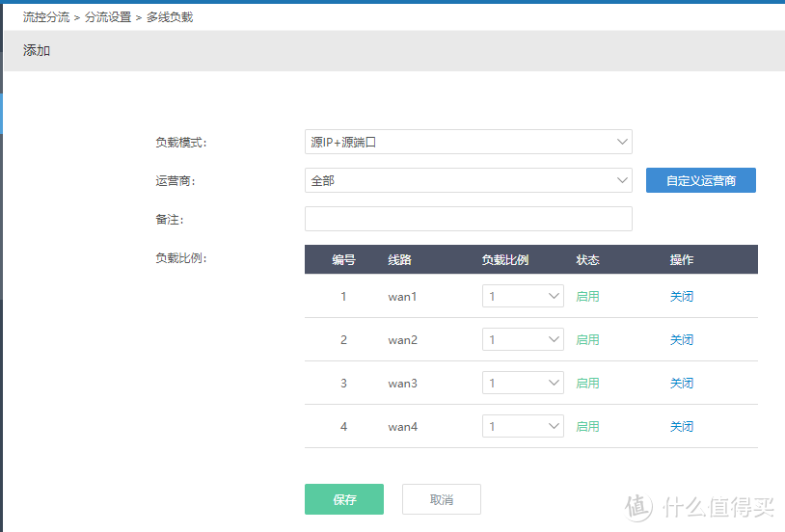This screenshot has width=785, height=532.
Task: Open wan4 负载比例 dropdown
Action: pyautogui.click(x=523, y=426)
